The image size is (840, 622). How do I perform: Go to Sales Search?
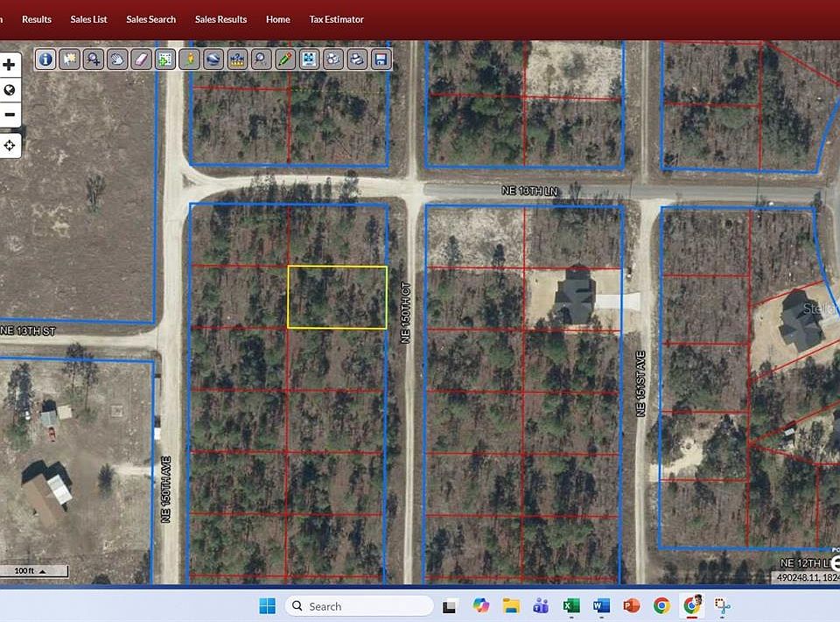151,19
